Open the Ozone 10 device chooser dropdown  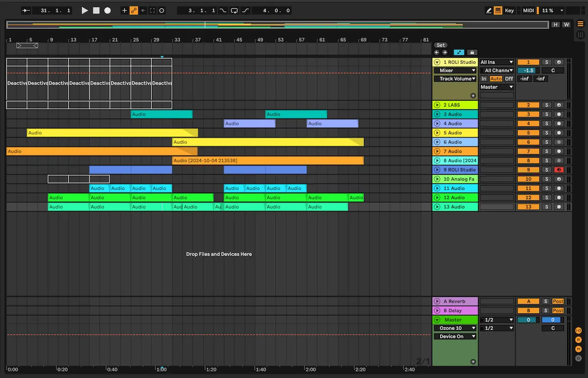tap(455, 328)
